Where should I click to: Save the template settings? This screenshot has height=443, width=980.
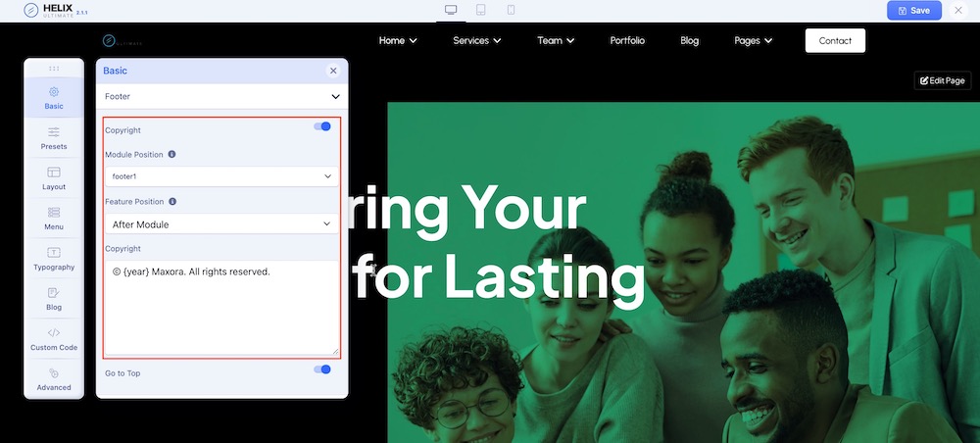(x=913, y=10)
